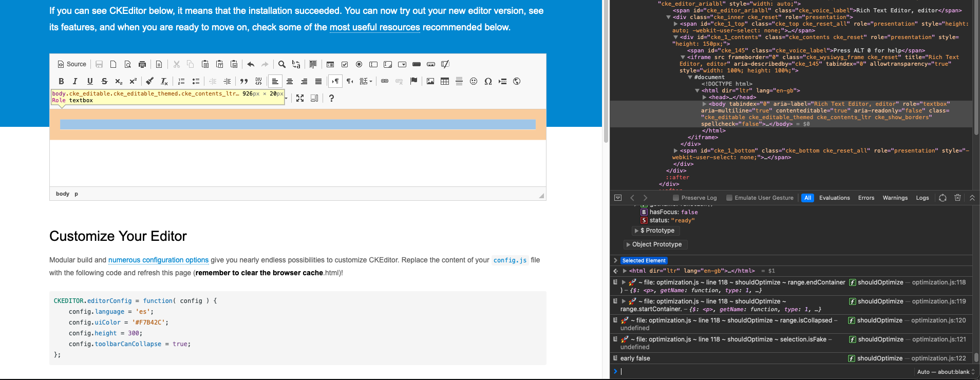Screen dimensions: 980x380
Task: Expand the $ Prototype object row
Action: click(637, 231)
